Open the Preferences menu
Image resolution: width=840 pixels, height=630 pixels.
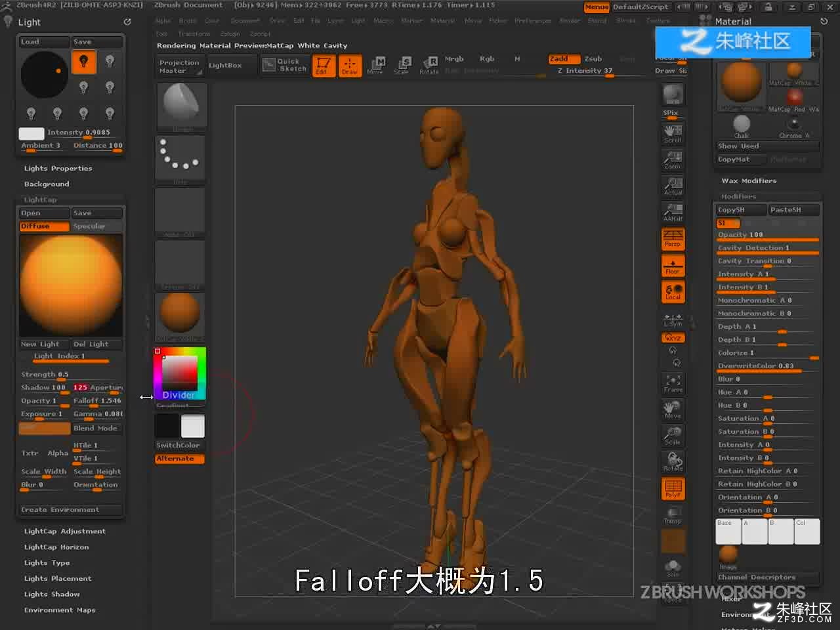click(533, 21)
